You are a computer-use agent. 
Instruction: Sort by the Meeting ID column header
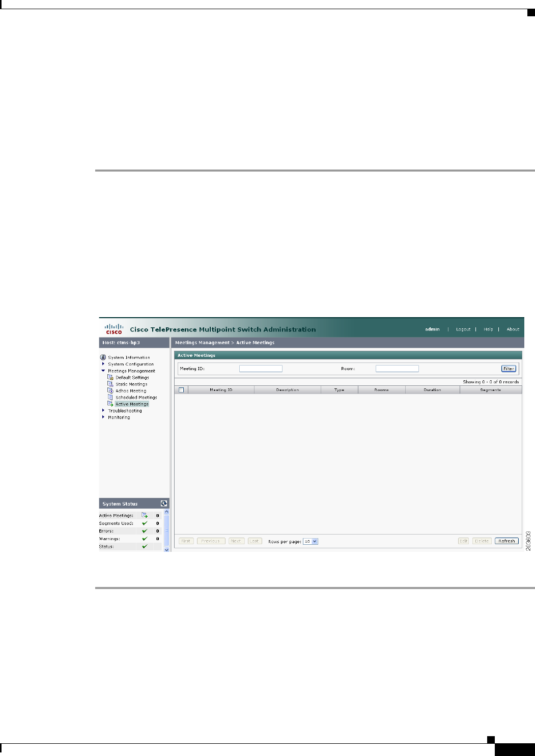click(221, 390)
